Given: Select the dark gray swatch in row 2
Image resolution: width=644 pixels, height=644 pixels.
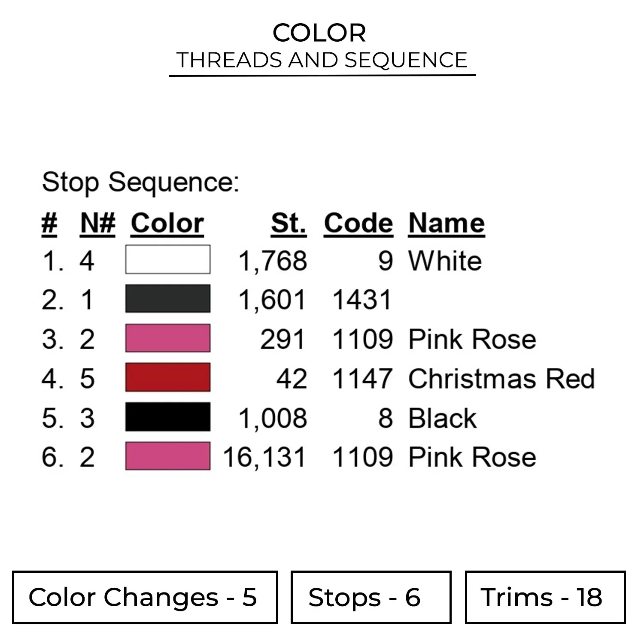Looking at the screenshot, I should pyautogui.click(x=167, y=299).
